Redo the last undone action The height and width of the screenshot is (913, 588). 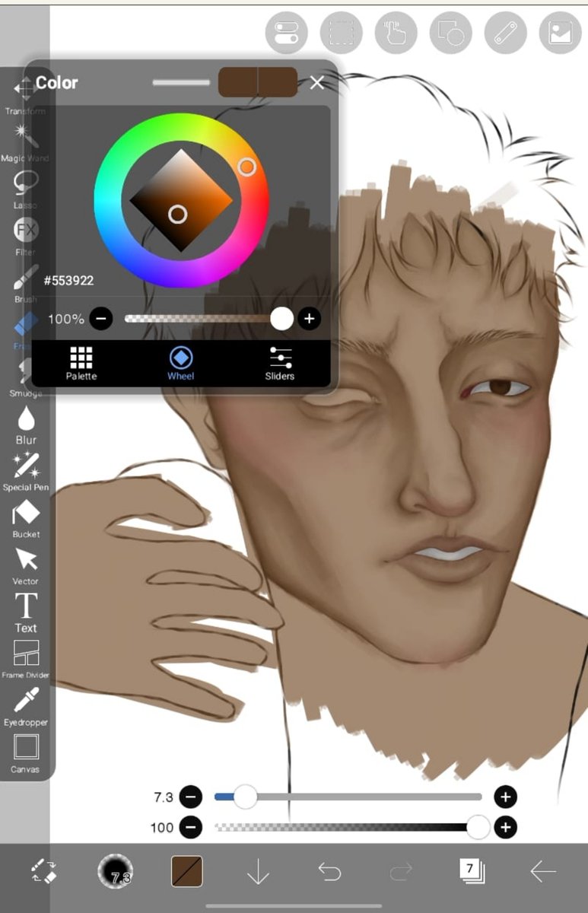click(x=401, y=871)
